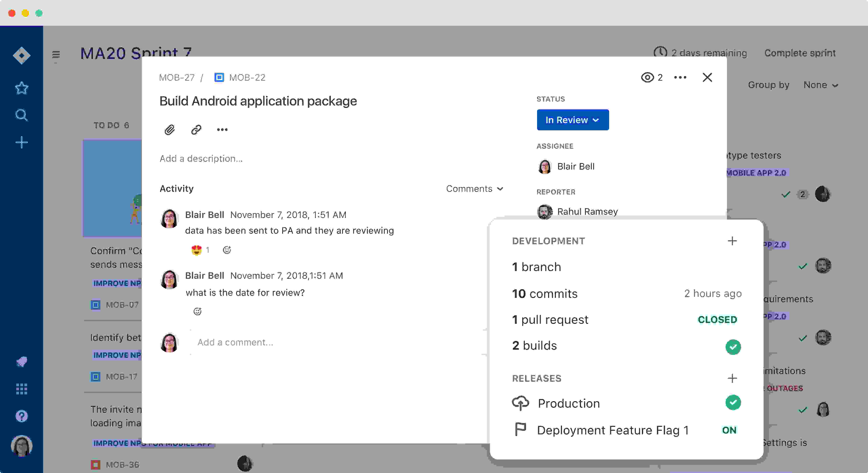Screen dimensions: 868x473
Task: Click plus icon beside Releases heading
Action: (732, 378)
